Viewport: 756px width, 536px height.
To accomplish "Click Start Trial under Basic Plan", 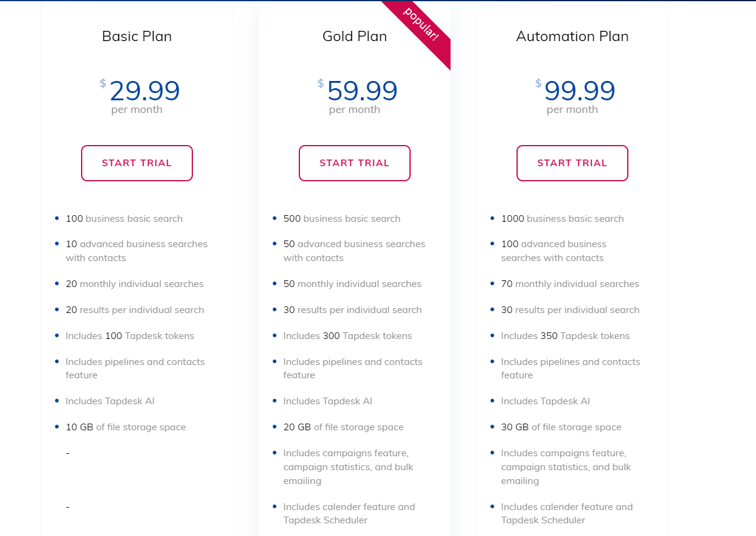I will tap(137, 163).
